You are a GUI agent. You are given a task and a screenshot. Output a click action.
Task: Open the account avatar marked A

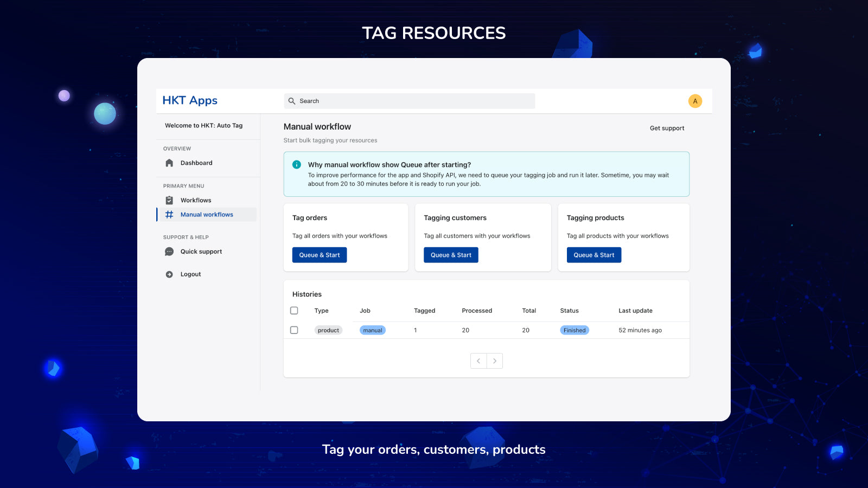point(694,101)
